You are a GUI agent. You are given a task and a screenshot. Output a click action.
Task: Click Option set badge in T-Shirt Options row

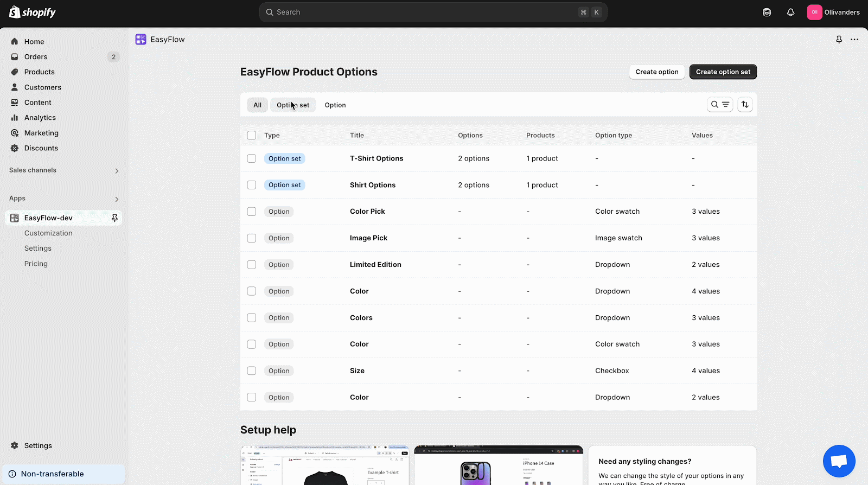[x=284, y=158]
